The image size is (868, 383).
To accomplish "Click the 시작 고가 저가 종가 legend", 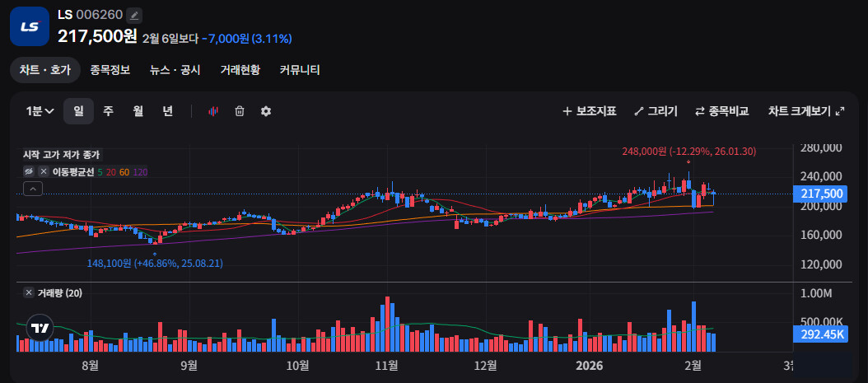I will click(62, 156).
